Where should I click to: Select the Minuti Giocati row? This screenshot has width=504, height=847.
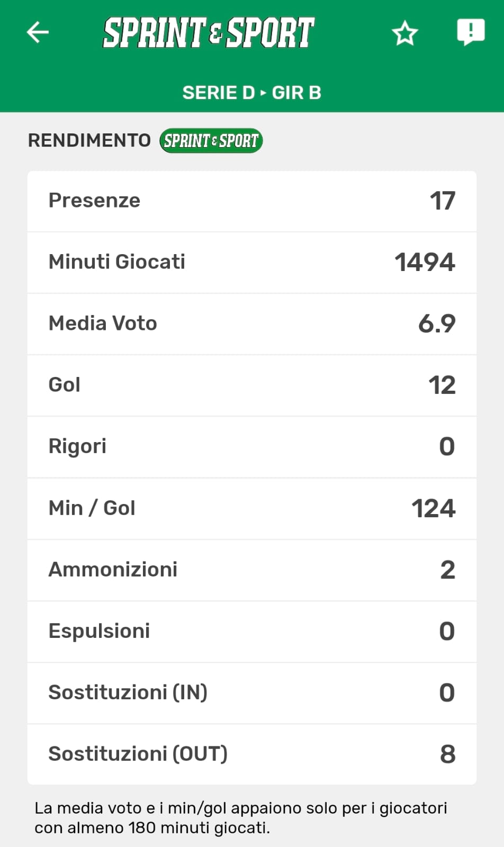(x=252, y=262)
